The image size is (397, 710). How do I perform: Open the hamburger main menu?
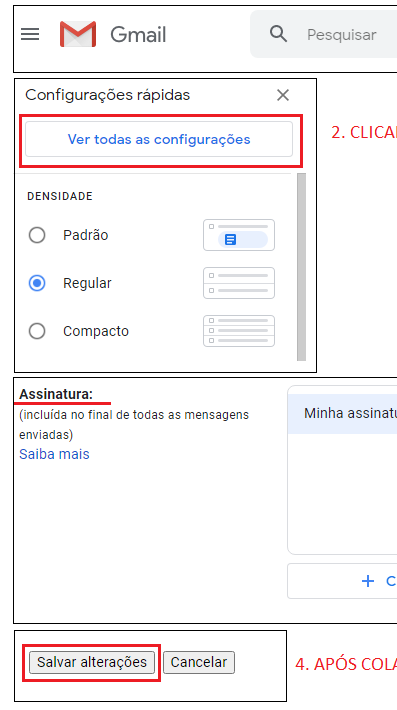click(x=30, y=34)
